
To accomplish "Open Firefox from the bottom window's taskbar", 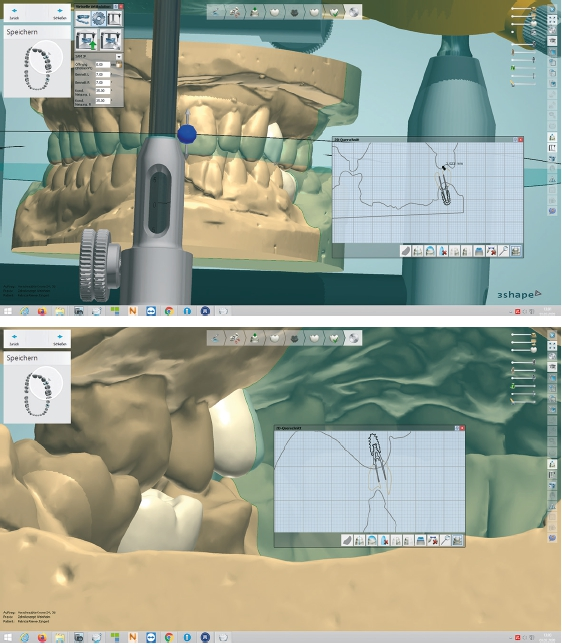I will (x=42, y=637).
